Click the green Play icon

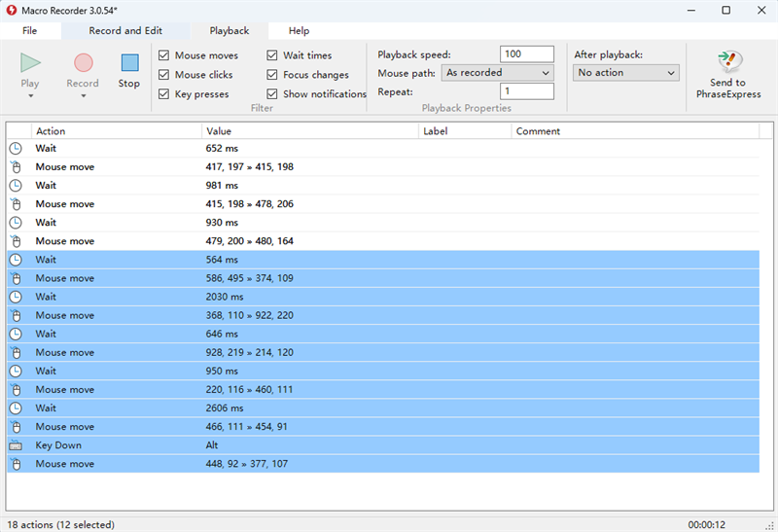pyautogui.click(x=30, y=62)
